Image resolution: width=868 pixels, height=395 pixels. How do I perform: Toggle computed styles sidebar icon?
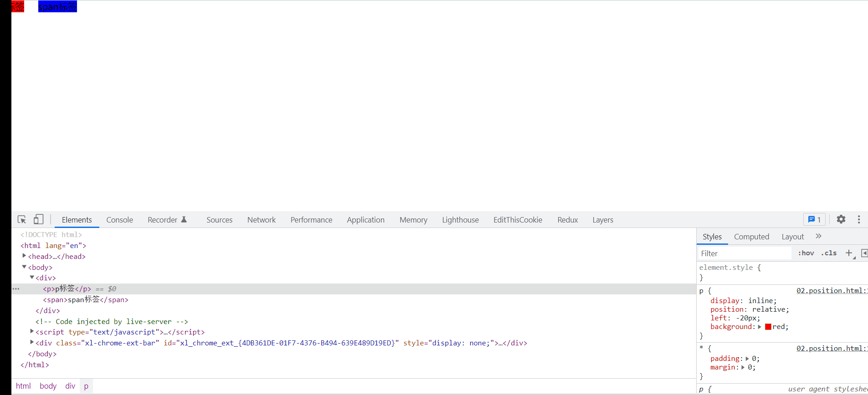tap(864, 253)
